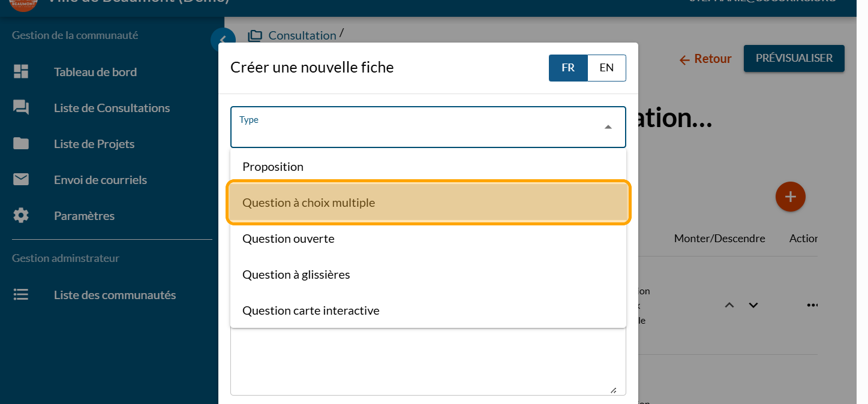Move item up with chevron arrow

coord(729,305)
